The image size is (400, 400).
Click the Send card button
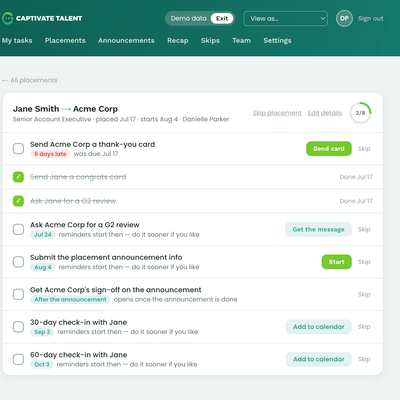click(x=329, y=149)
